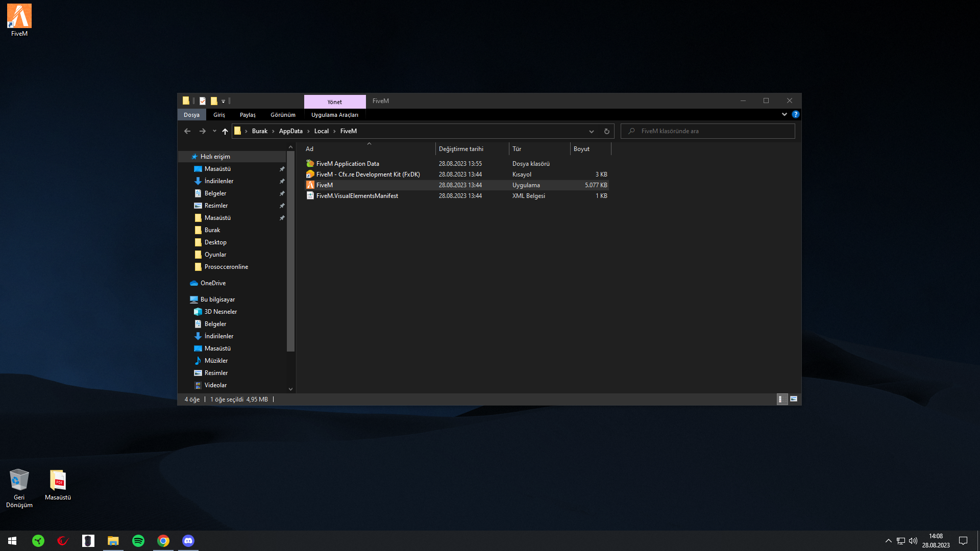Open recent locations dropdown arrow
This screenshot has height=551, width=980.
[214, 131]
